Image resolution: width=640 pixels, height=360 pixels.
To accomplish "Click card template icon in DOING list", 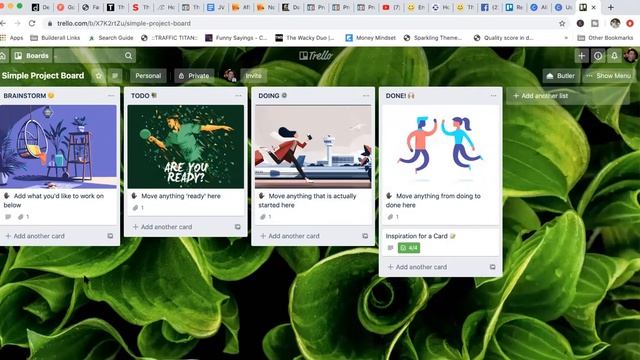I will pyautogui.click(x=365, y=236).
